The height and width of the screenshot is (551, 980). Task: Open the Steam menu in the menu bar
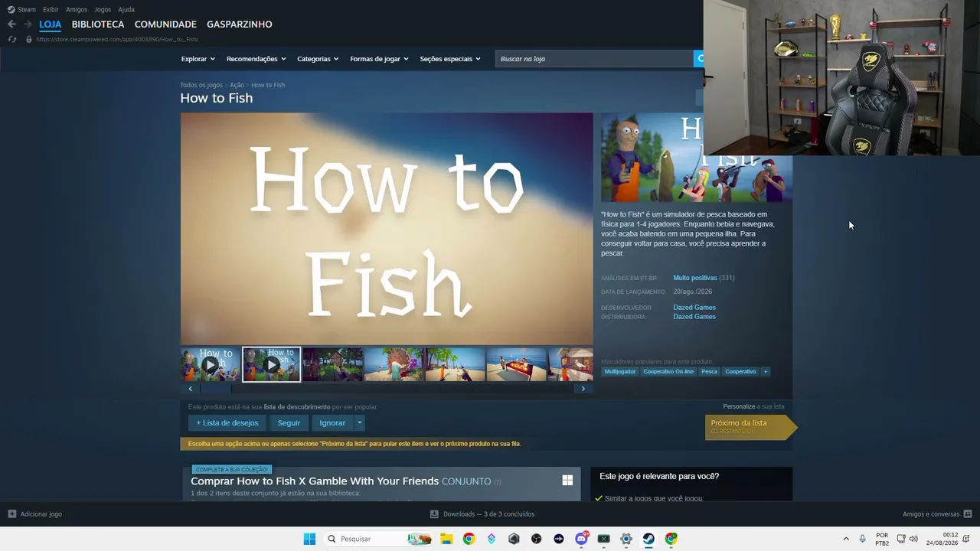(x=27, y=9)
